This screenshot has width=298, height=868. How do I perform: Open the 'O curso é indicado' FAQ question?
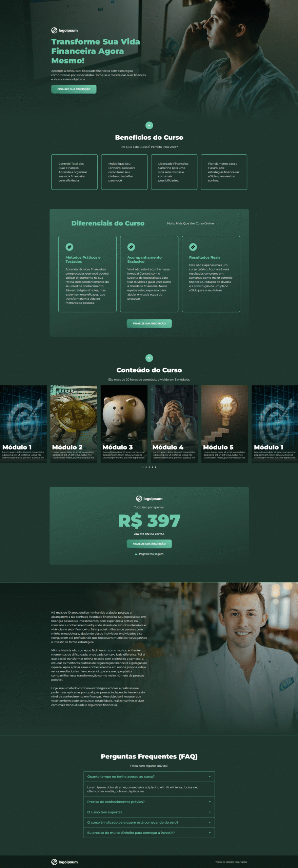[x=149, y=823]
